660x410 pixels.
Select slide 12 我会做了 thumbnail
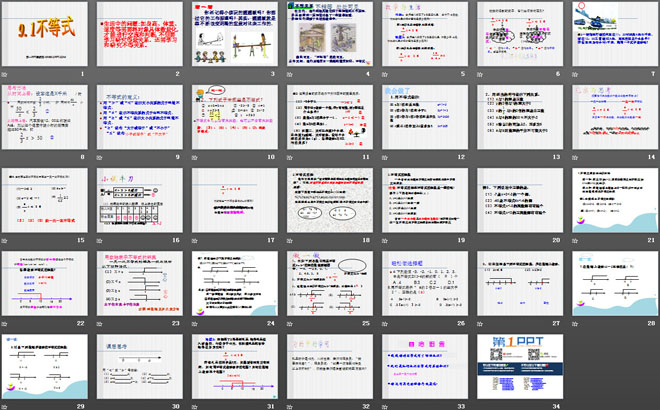(x=425, y=117)
